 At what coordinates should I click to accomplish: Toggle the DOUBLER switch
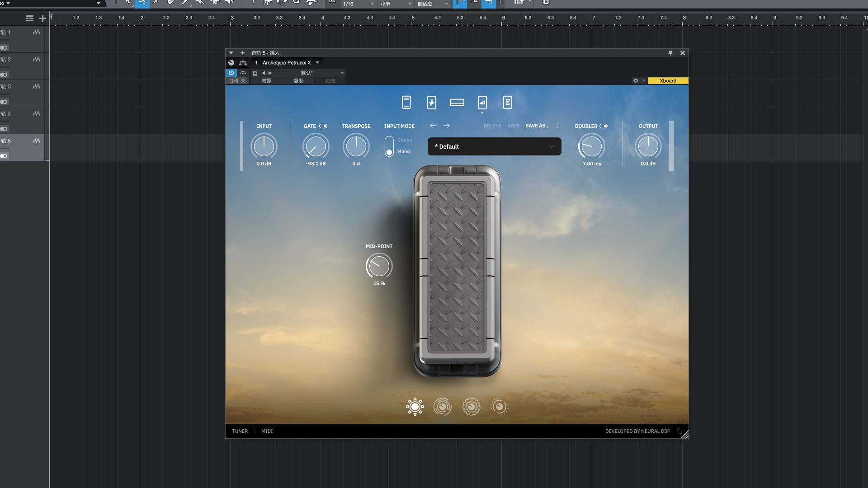pyautogui.click(x=604, y=126)
